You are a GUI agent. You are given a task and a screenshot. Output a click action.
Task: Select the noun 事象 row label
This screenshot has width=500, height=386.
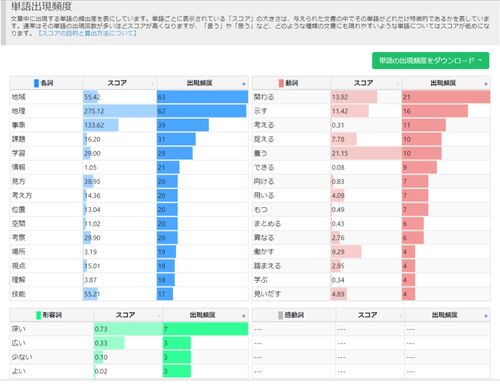click(x=19, y=125)
